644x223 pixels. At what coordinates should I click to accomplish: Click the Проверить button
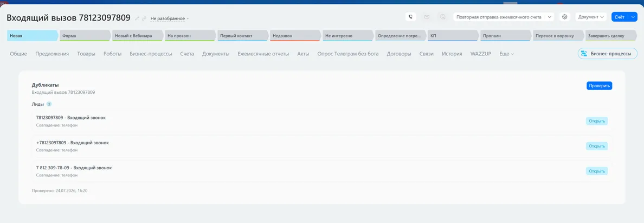[x=599, y=86]
